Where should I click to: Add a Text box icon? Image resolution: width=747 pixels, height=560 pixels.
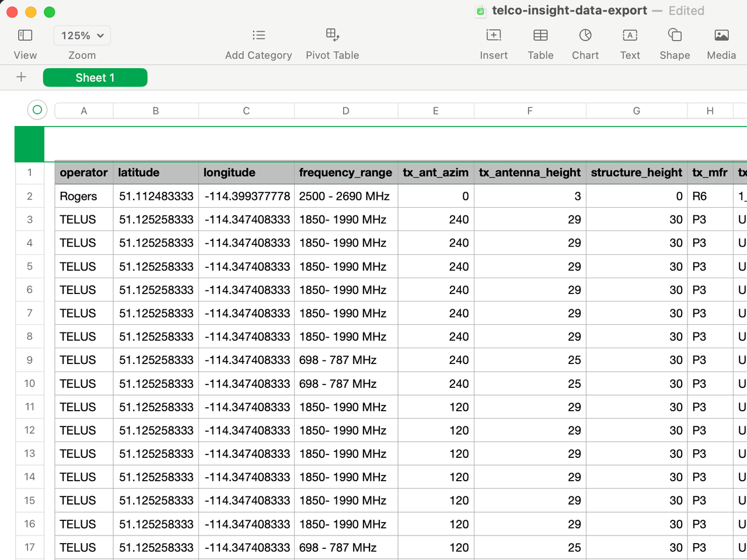click(630, 36)
